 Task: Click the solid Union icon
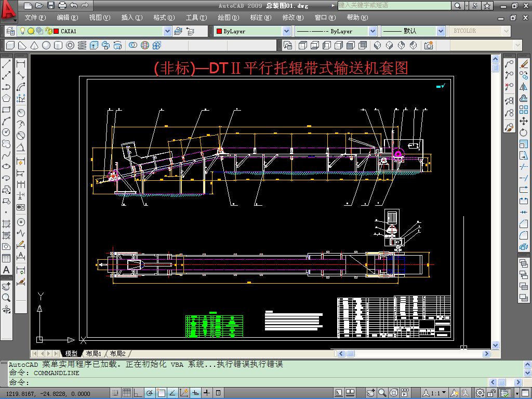(133, 46)
